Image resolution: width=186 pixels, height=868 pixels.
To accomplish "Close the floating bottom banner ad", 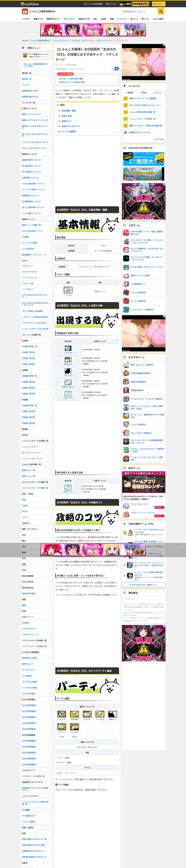I will coord(182,546).
